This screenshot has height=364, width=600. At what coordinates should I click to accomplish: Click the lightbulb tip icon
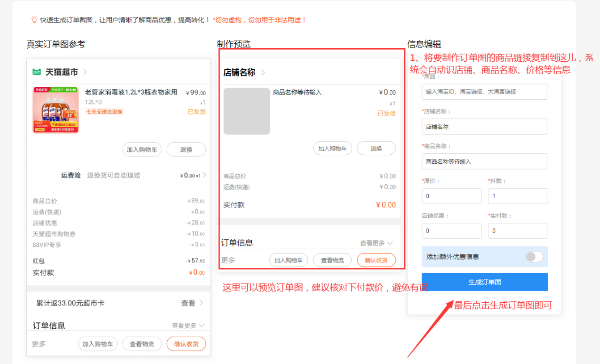[x=34, y=20]
